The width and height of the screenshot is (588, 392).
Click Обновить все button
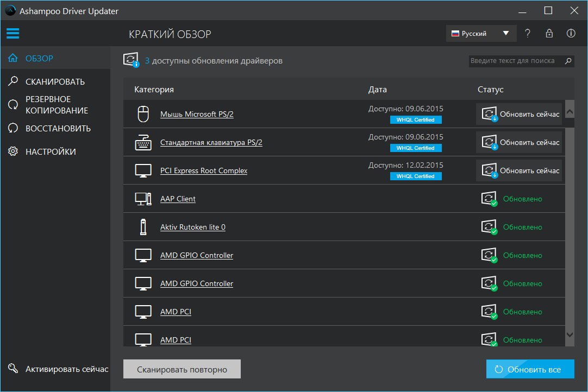530,369
